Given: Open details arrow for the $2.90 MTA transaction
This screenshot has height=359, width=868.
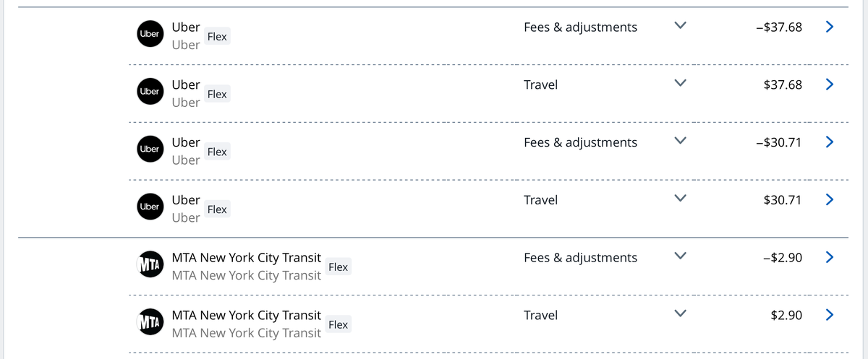Looking at the screenshot, I should (830, 315).
